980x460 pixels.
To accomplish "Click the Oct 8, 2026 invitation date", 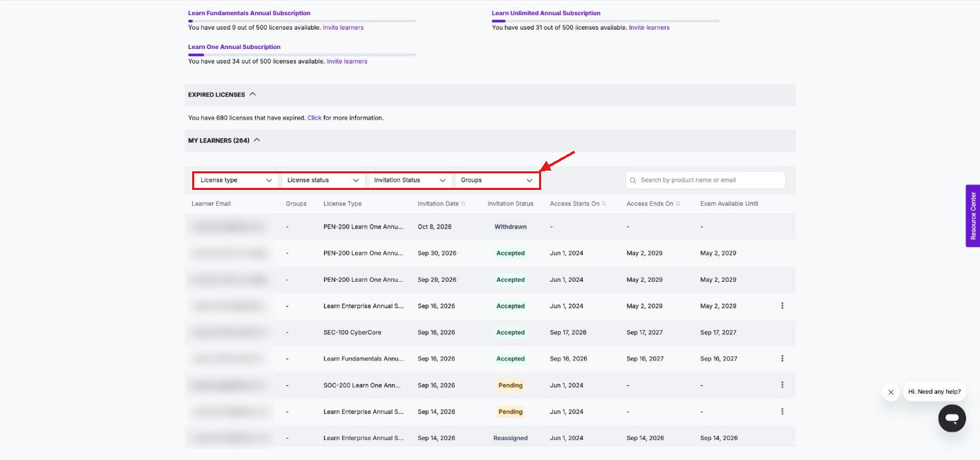I will coord(434,227).
